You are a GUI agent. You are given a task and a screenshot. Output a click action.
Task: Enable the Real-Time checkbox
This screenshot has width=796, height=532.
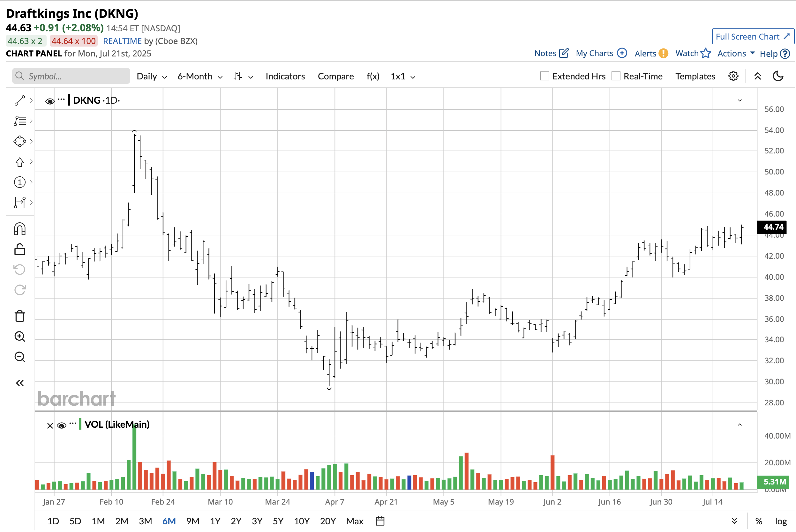pos(616,76)
